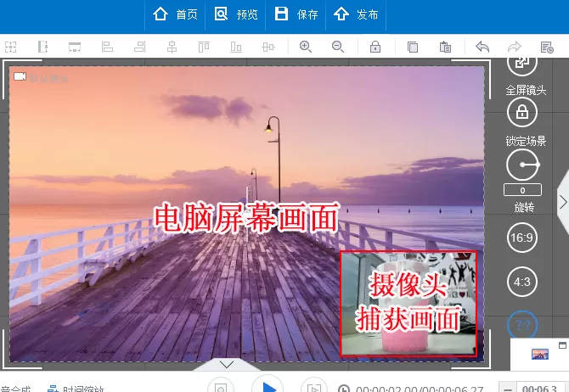Zoom out of the canvas
This screenshot has width=569, height=392.
click(x=337, y=47)
